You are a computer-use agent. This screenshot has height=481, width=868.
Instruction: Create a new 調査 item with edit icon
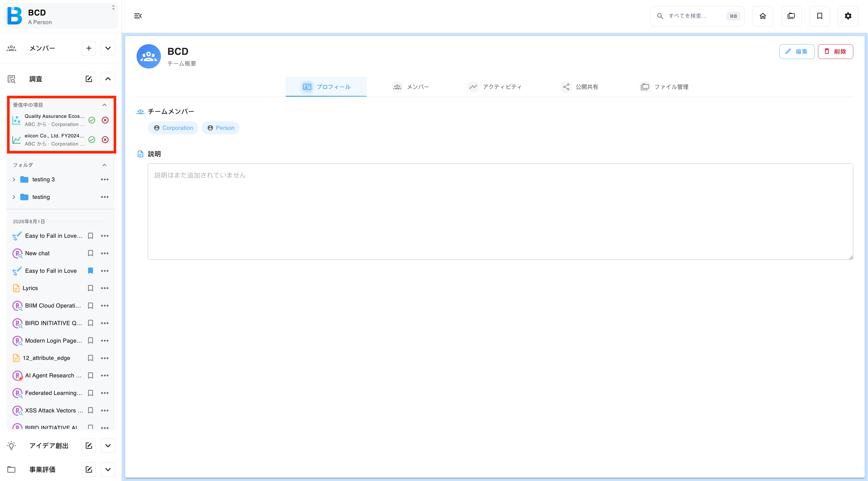(x=89, y=79)
